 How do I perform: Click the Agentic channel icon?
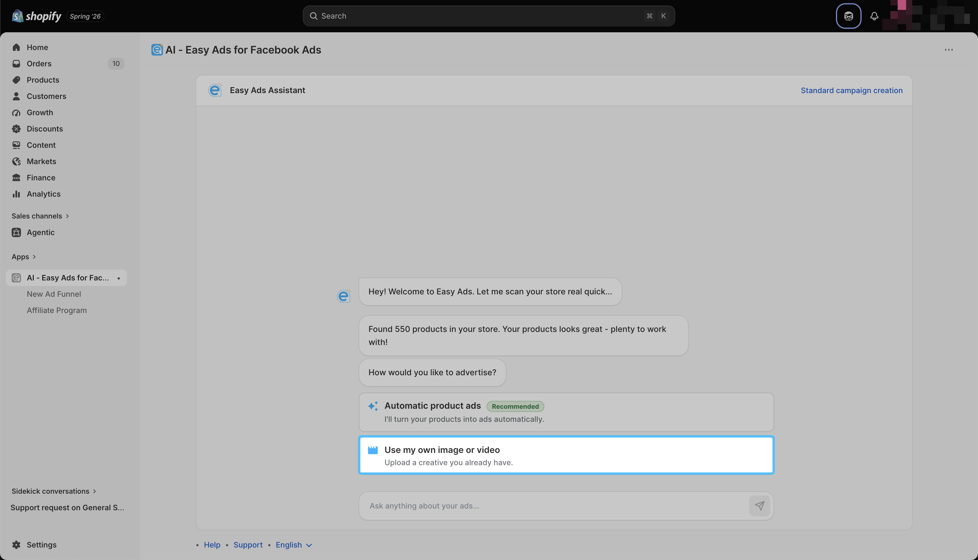pyautogui.click(x=16, y=232)
